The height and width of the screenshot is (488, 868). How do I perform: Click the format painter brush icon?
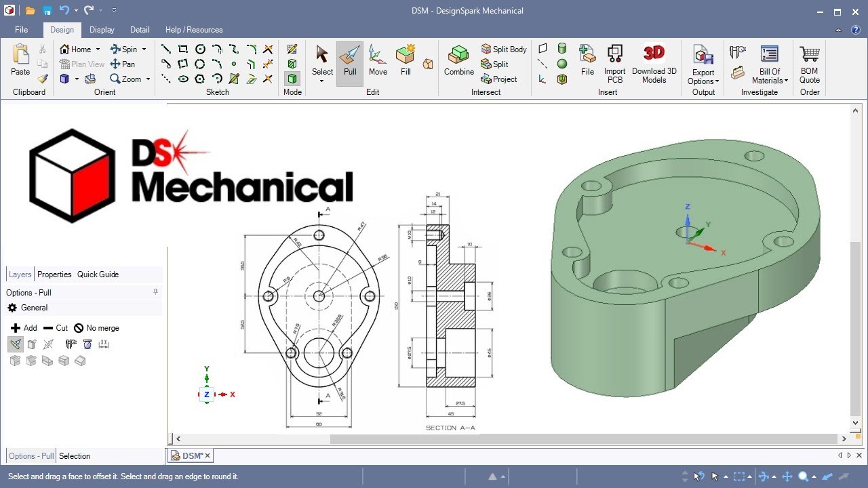pos(43,79)
